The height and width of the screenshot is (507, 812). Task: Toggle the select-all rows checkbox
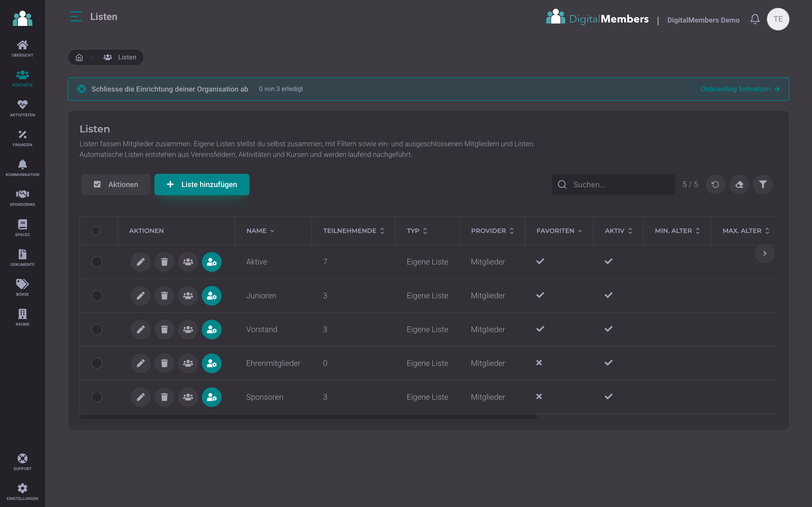[96, 231]
